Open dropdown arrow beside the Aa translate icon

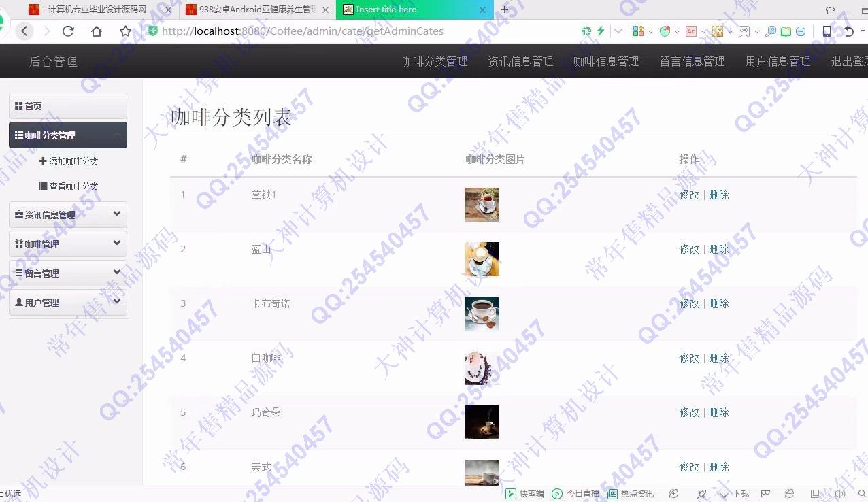703,31
